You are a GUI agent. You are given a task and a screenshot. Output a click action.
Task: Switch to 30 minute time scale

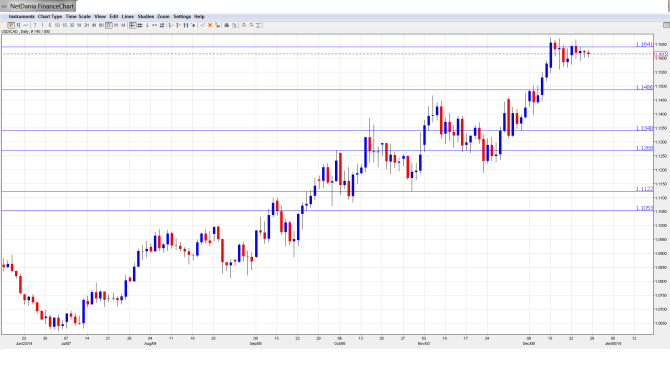click(72, 26)
